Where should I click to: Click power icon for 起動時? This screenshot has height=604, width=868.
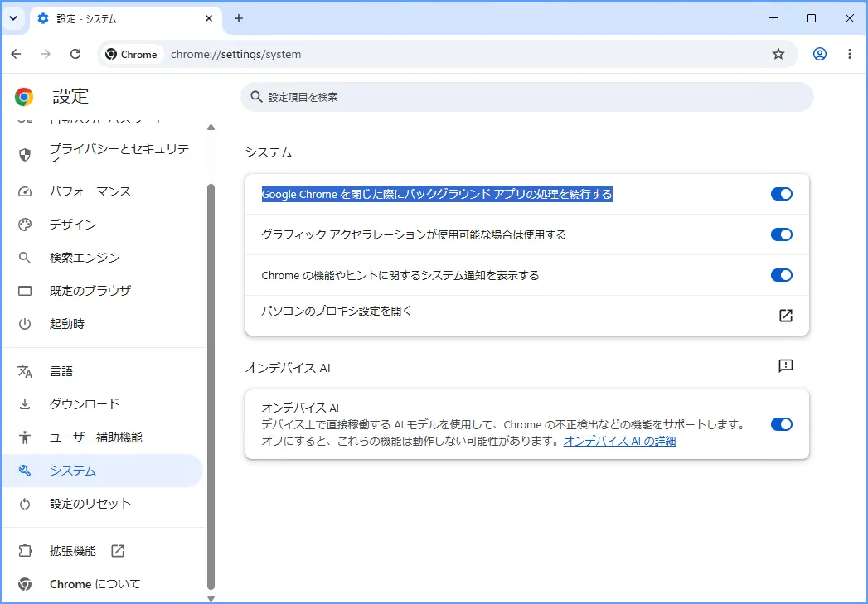click(x=25, y=324)
